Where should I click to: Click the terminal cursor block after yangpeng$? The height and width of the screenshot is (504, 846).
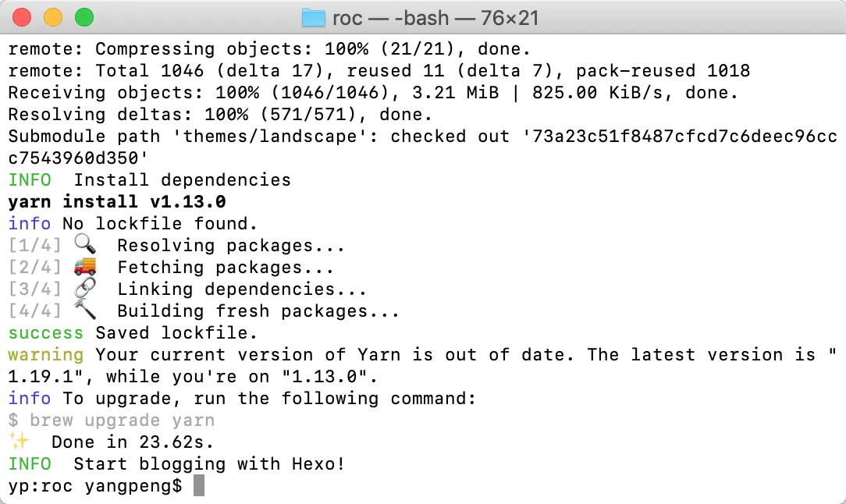pyautogui.click(x=199, y=485)
